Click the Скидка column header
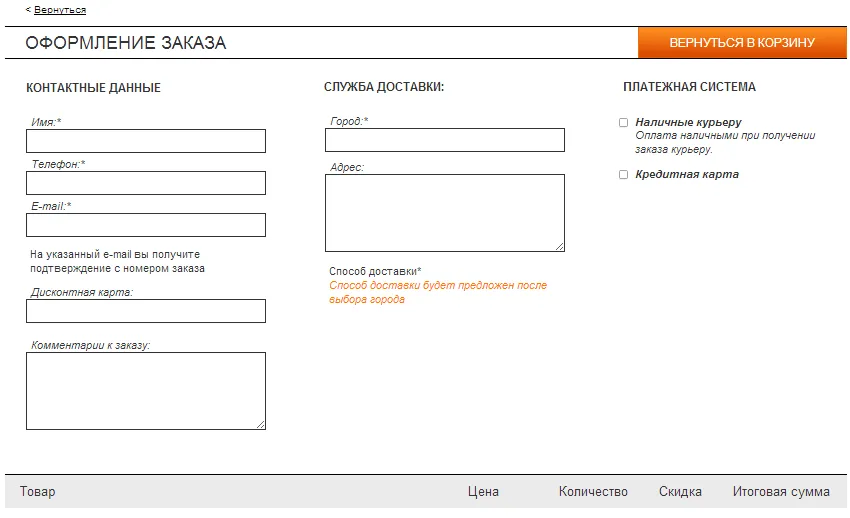The width and height of the screenshot is (850, 518). pos(680,491)
